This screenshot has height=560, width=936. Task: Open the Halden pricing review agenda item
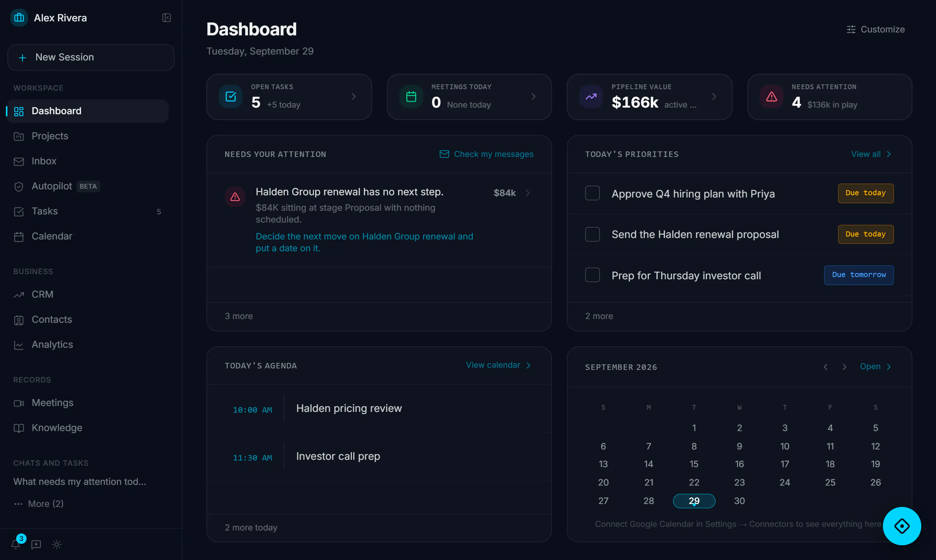click(x=379, y=408)
